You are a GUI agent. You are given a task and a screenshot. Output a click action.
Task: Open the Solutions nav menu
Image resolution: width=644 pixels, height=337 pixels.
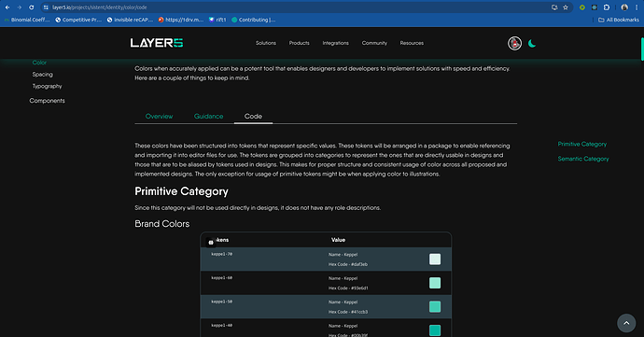pyautogui.click(x=266, y=43)
